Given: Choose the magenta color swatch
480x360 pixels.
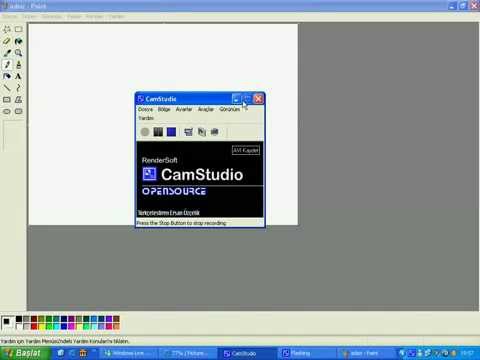Looking at the screenshot, I should [x=71, y=326].
